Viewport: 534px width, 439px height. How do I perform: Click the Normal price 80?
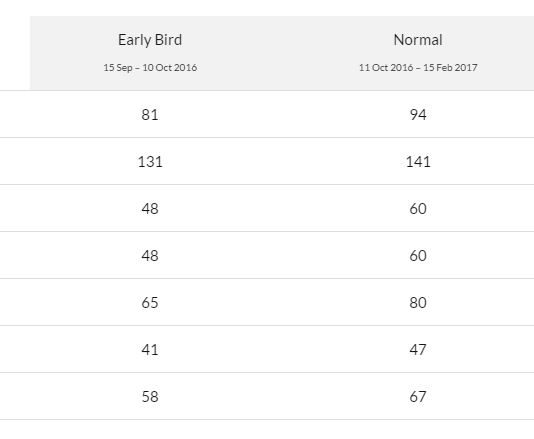[x=418, y=302]
